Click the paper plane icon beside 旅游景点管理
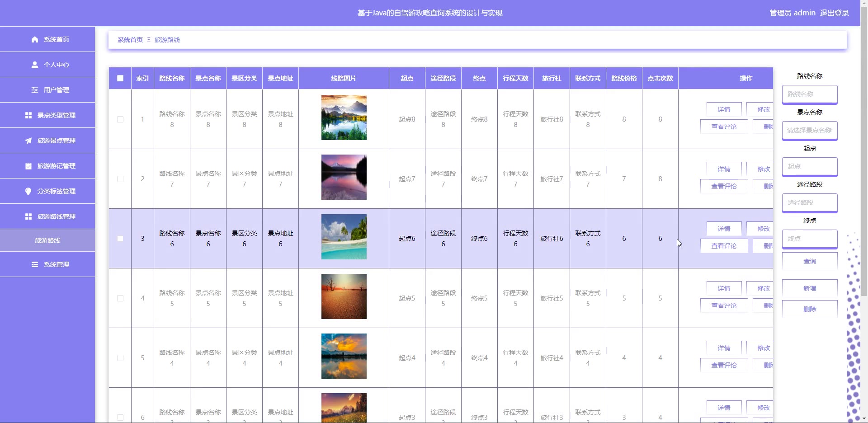The height and width of the screenshot is (423, 868). pyautogui.click(x=28, y=141)
